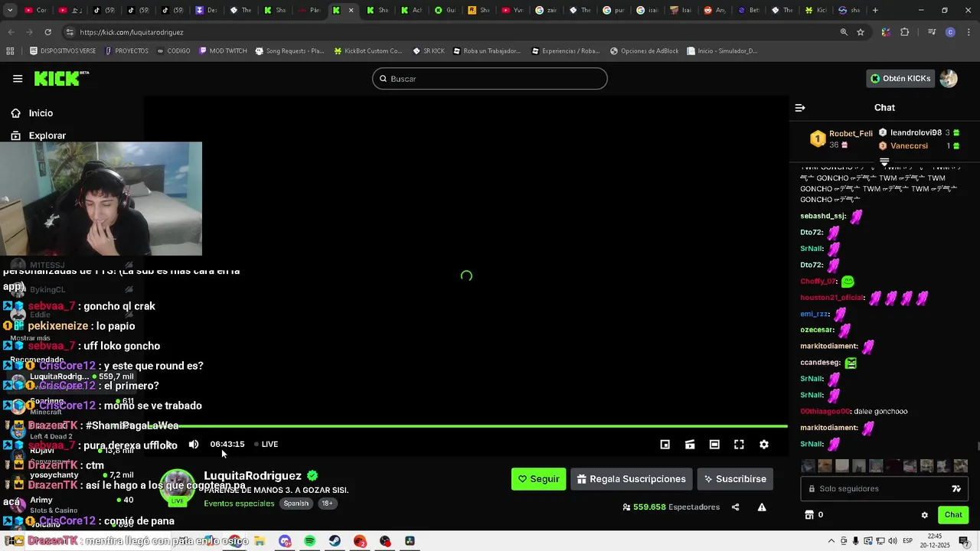Focus the Buscar search field

click(490, 79)
